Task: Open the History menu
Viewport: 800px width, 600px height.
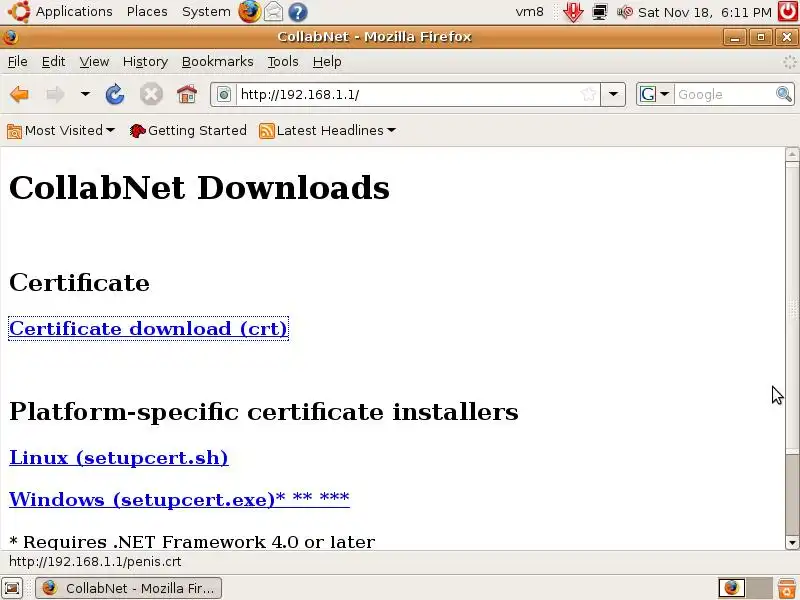Action: [x=145, y=62]
